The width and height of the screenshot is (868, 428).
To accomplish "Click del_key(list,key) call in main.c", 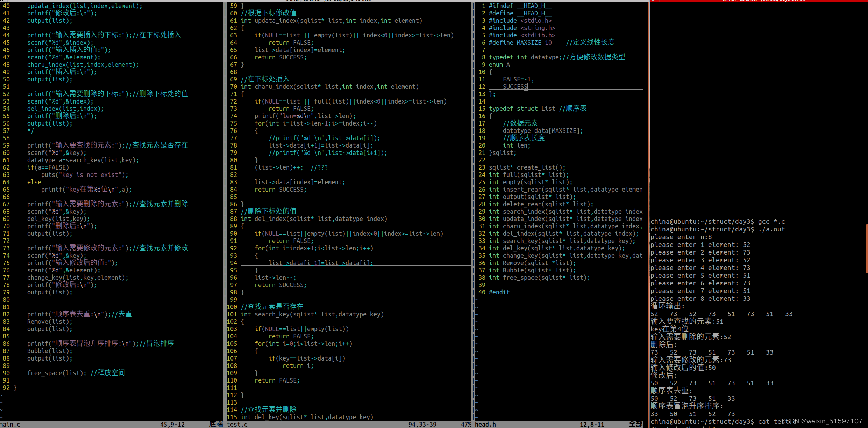I will (x=59, y=219).
